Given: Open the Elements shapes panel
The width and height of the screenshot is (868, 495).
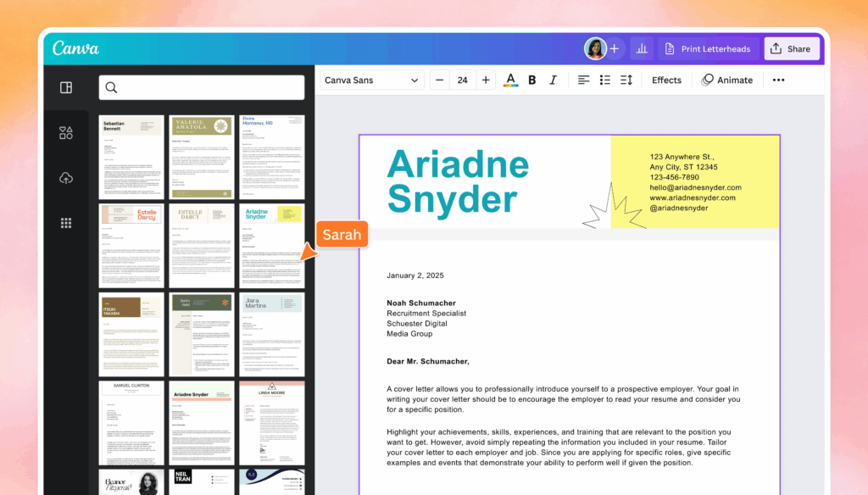Looking at the screenshot, I should tap(66, 132).
